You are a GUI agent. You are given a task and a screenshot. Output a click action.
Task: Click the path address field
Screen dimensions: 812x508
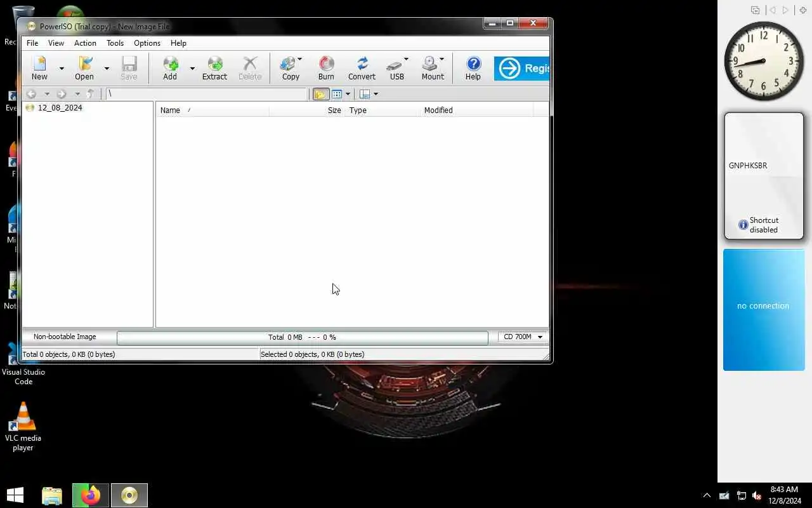pos(206,94)
